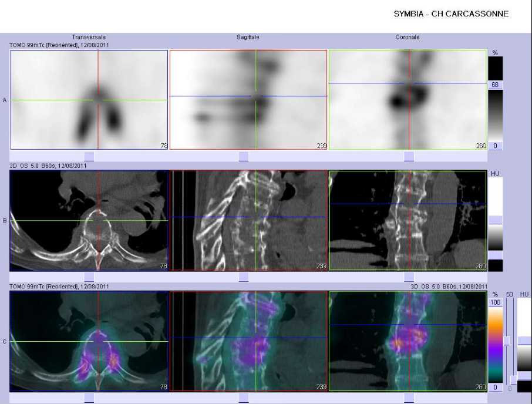Select the row C fused sagittal image
This screenshot has height=404, width=532.
click(248, 341)
